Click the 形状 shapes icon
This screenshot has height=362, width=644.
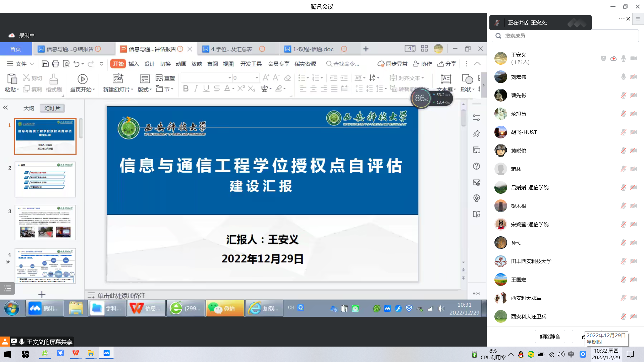pyautogui.click(x=467, y=79)
